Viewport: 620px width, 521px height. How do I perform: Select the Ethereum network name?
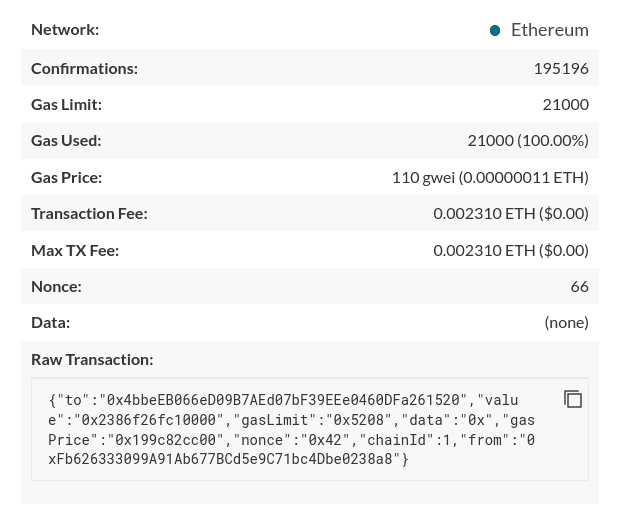550,30
